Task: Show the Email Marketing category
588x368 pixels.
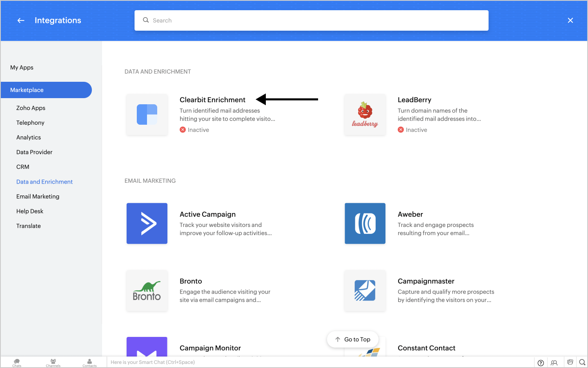Action: (x=38, y=196)
